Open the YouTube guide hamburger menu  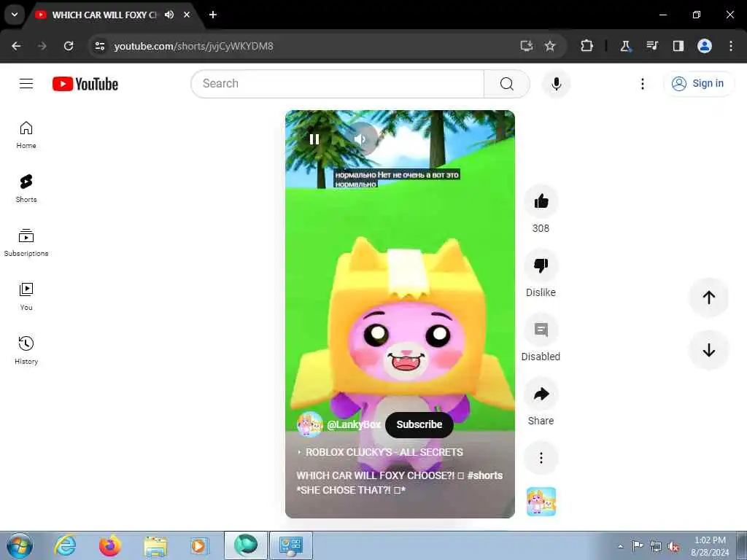[x=26, y=84]
